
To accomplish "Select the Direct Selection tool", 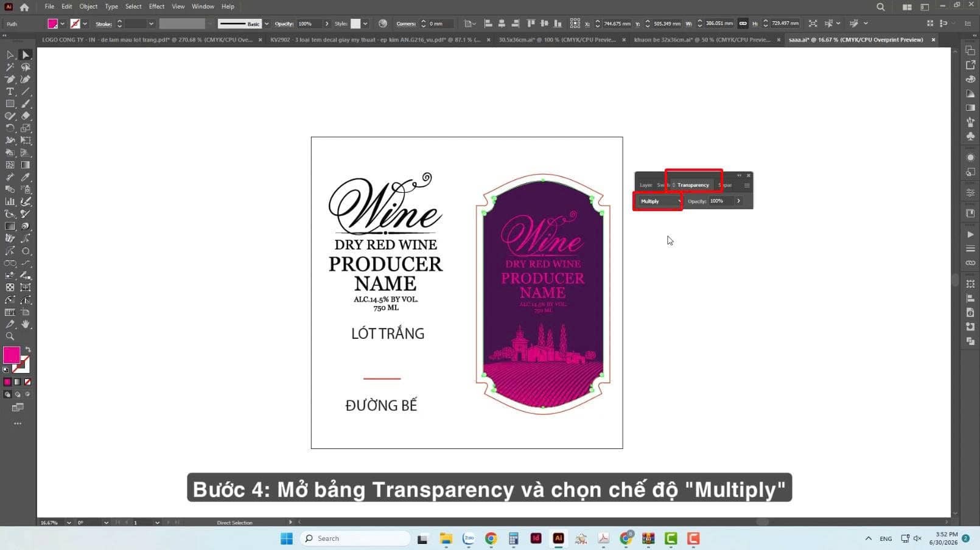I will tap(26, 55).
